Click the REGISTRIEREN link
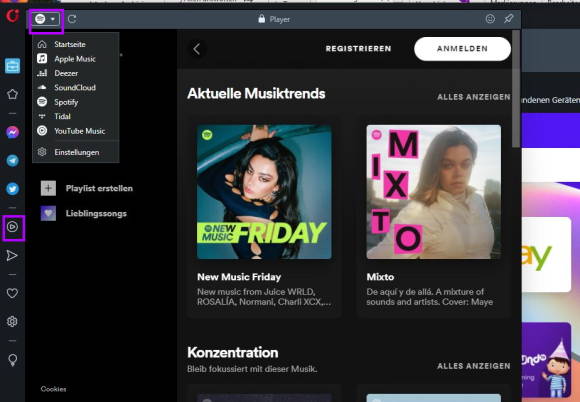The image size is (580, 402). (x=358, y=49)
